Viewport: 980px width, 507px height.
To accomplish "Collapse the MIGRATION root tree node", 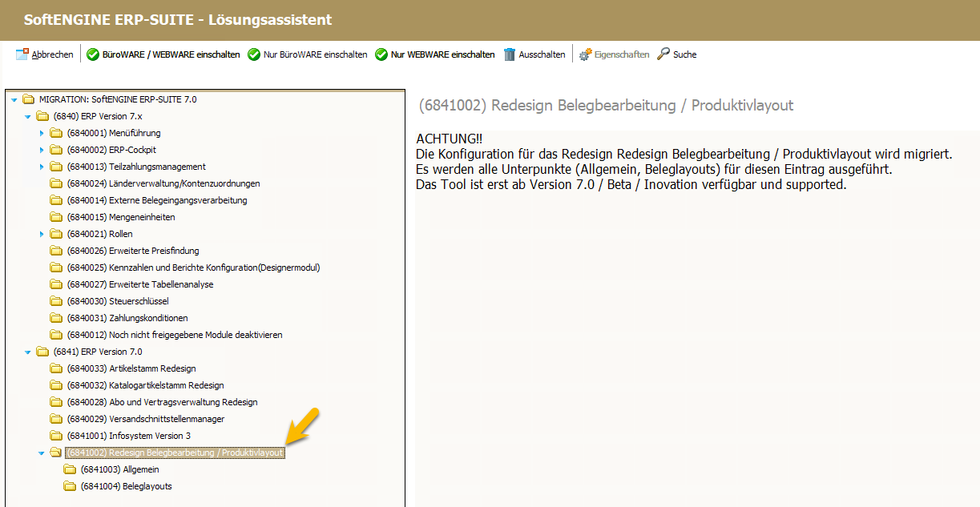I will point(14,99).
